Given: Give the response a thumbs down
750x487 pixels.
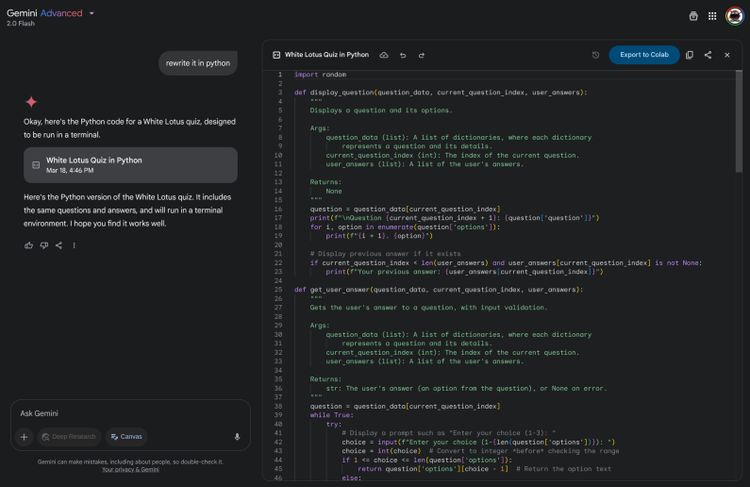Looking at the screenshot, I should coord(44,245).
